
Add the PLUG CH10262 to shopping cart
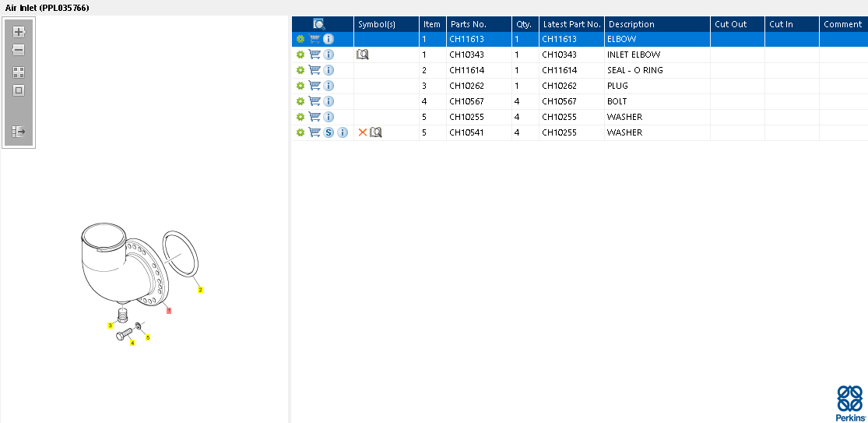315,86
